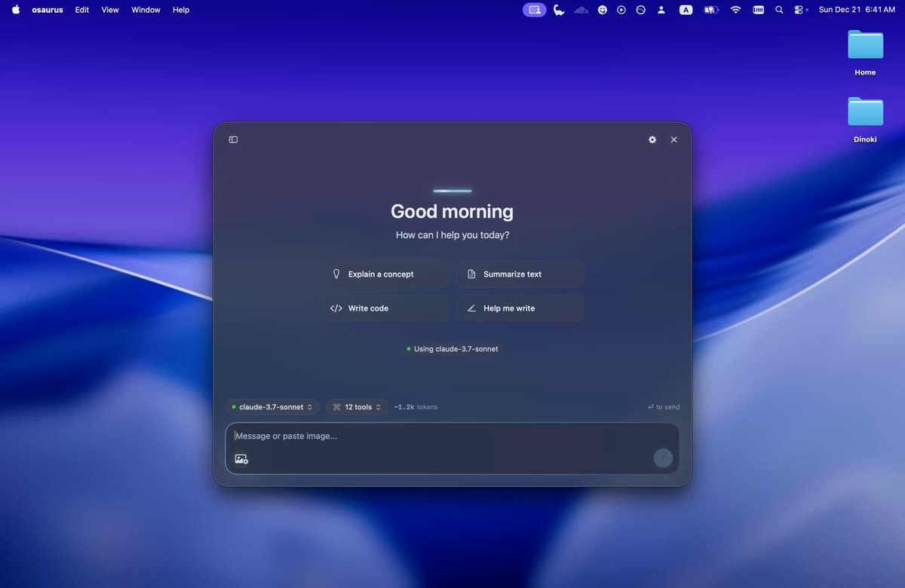Attach an image using the picture icon
The width and height of the screenshot is (905, 588).
241,458
